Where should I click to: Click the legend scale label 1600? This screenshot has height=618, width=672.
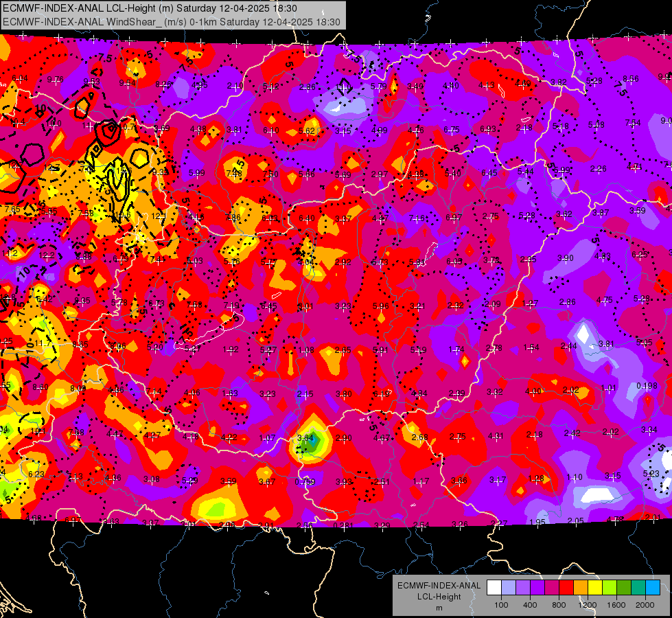[x=616, y=605]
